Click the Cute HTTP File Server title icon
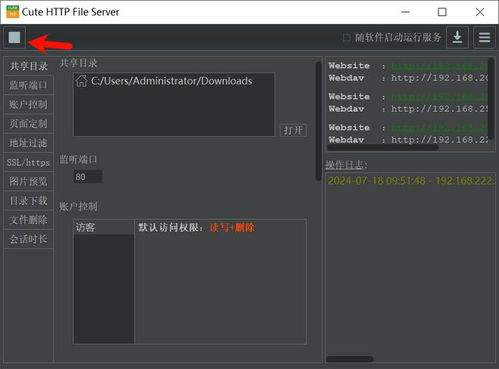499x369 pixels. pyautogui.click(x=12, y=12)
